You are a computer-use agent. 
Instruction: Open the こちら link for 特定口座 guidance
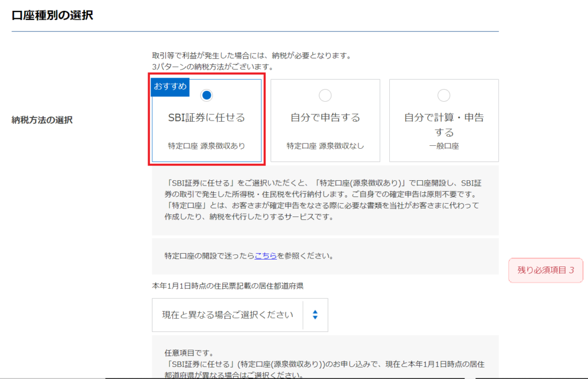pos(265,256)
